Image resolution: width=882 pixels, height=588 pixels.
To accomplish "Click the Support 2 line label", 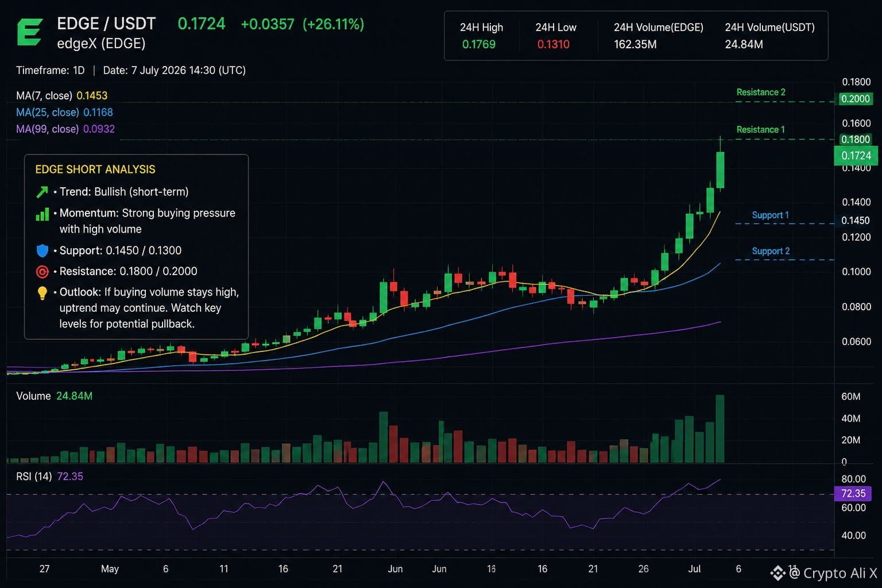I will pyautogui.click(x=771, y=251).
